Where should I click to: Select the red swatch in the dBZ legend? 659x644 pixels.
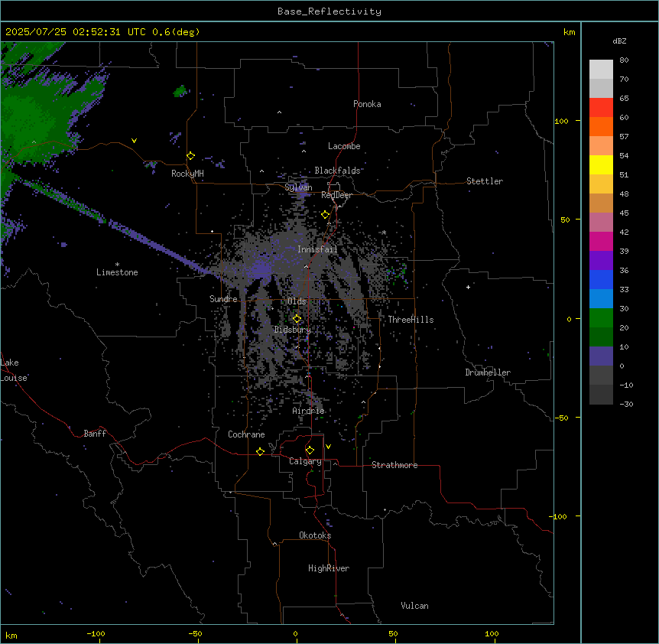[x=601, y=107]
